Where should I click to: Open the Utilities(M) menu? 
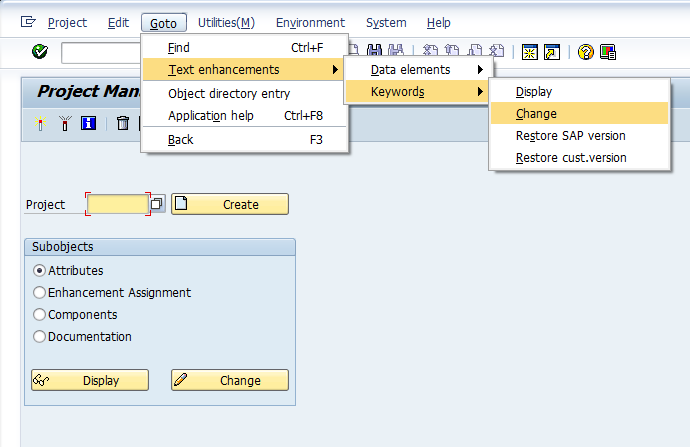click(226, 22)
